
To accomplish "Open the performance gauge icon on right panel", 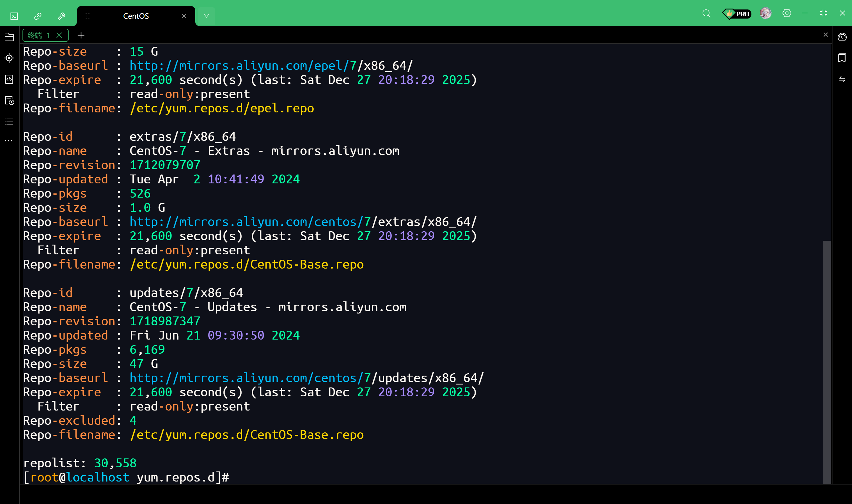I will 842,37.
